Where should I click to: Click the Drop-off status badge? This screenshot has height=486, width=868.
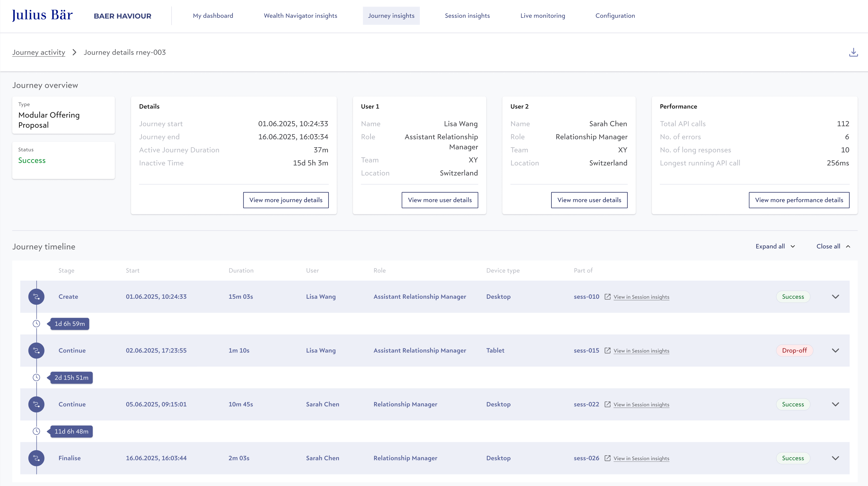pyautogui.click(x=794, y=350)
